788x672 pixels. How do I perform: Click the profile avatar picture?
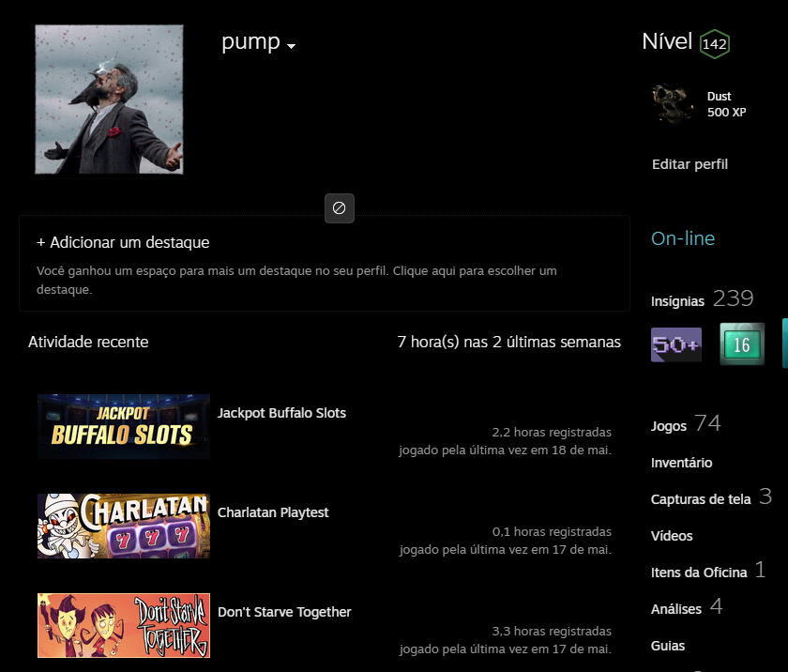(109, 99)
